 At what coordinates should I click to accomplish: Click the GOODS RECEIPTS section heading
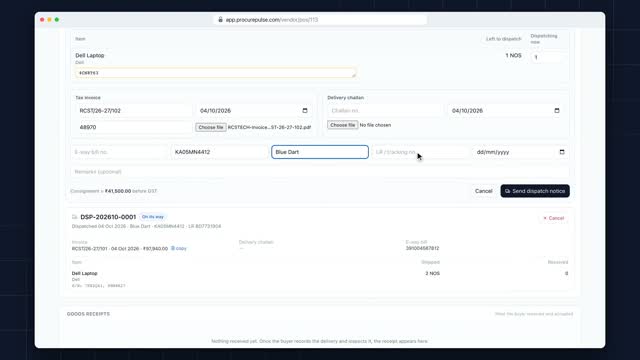tap(89, 314)
